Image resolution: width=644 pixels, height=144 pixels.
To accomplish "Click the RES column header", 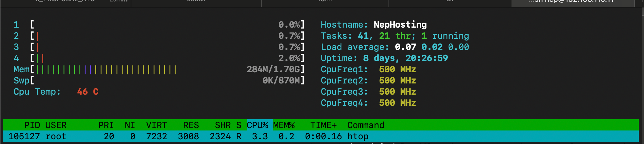I will click(x=191, y=125).
